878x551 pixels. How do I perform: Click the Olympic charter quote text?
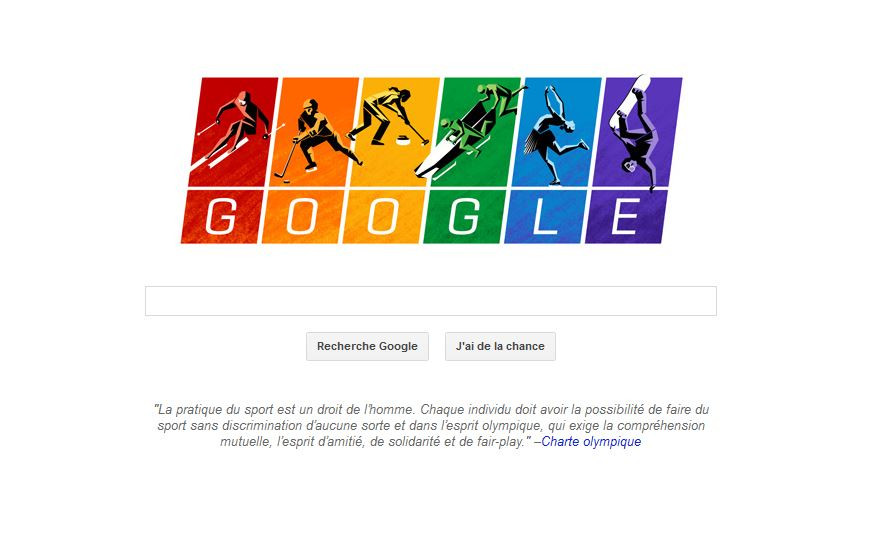tap(431, 426)
